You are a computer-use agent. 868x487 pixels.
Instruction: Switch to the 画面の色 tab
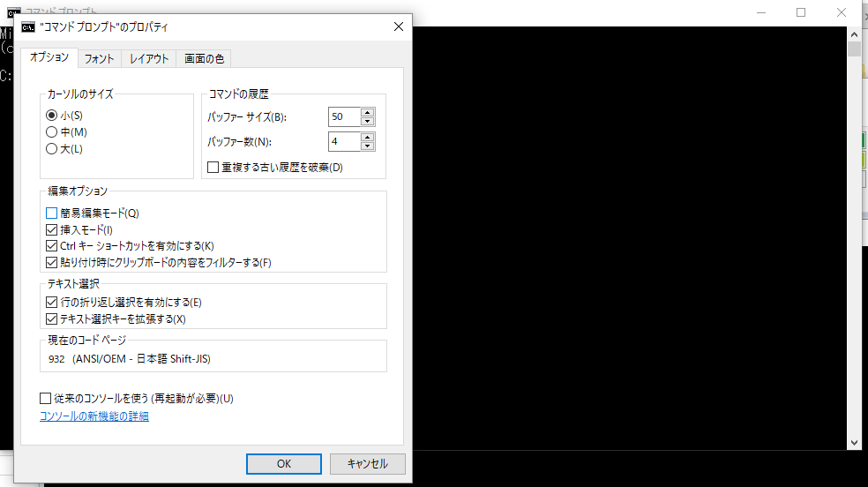(204, 58)
